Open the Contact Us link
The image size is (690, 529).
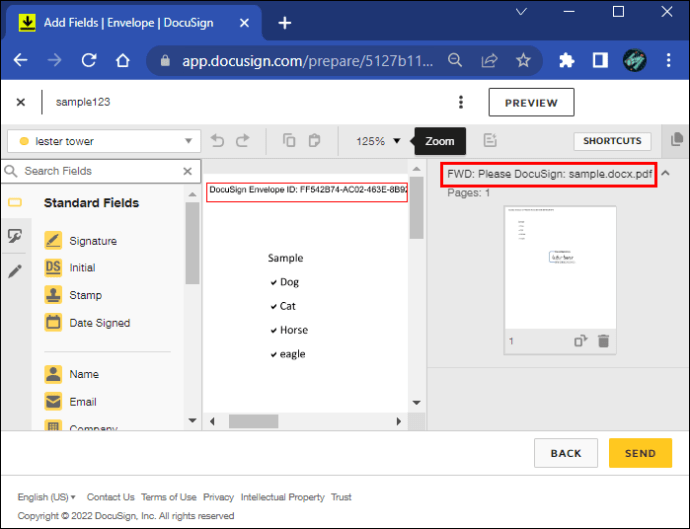(110, 497)
